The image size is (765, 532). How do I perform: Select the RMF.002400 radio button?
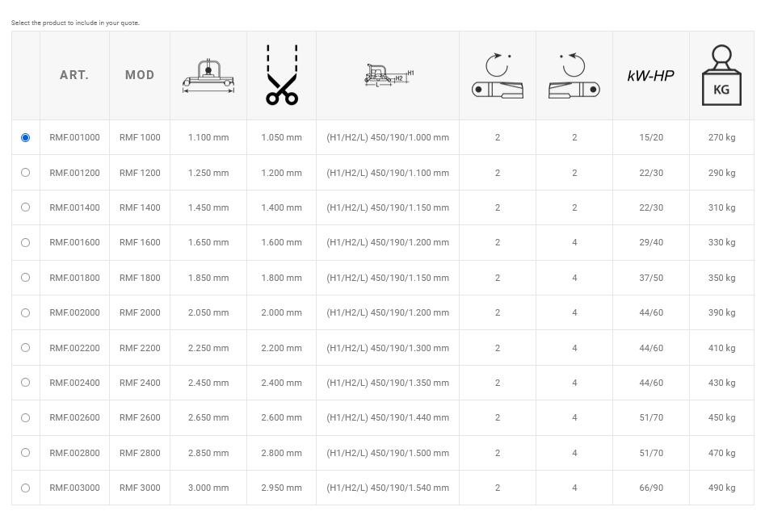tap(25, 383)
